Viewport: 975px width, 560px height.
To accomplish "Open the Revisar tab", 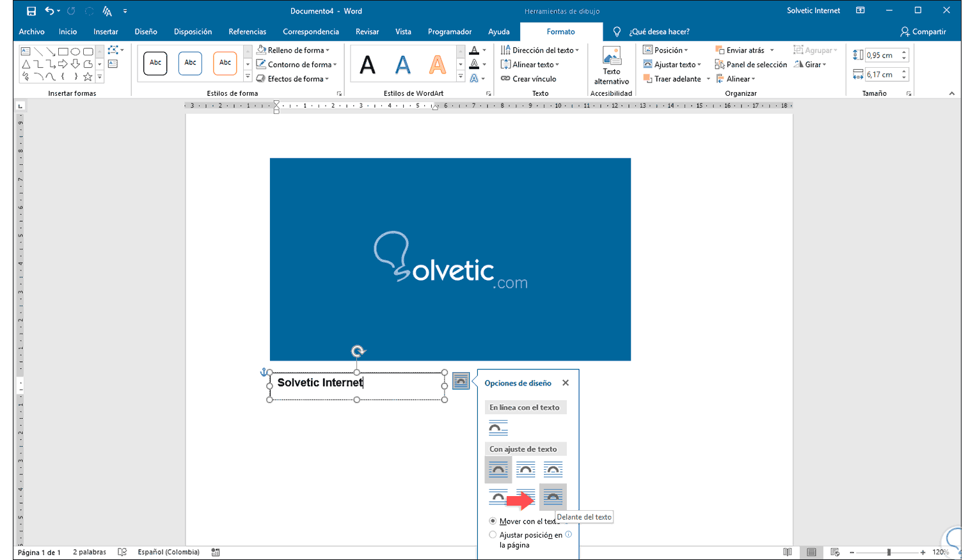I will (x=367, y=31).
